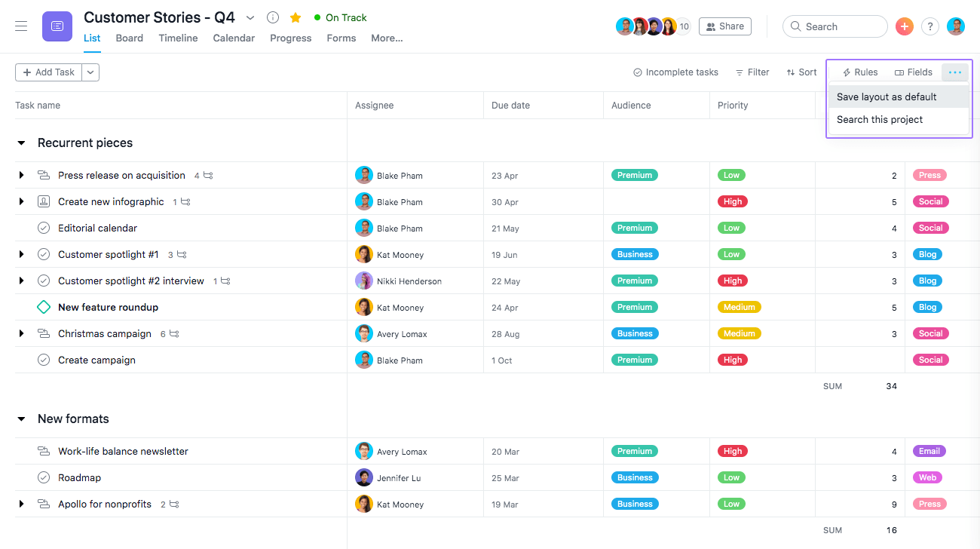Open project info details icon

(x=273, y=17)
